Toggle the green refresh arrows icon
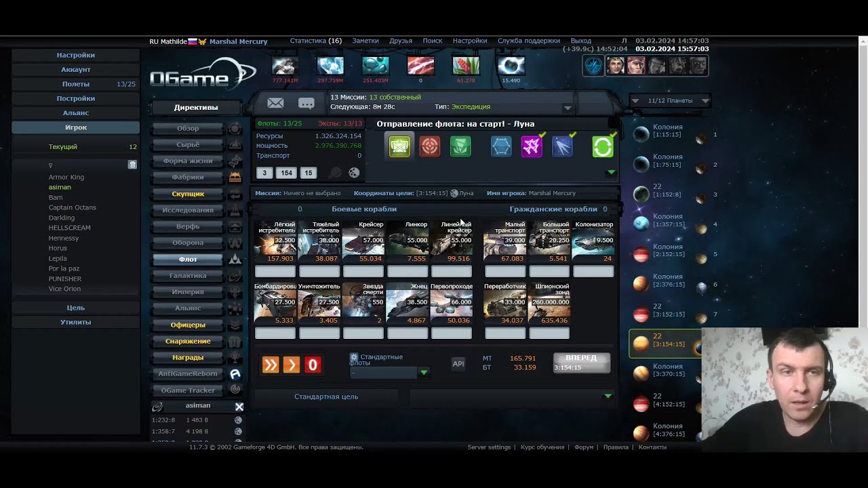 [x=602, y=146]
